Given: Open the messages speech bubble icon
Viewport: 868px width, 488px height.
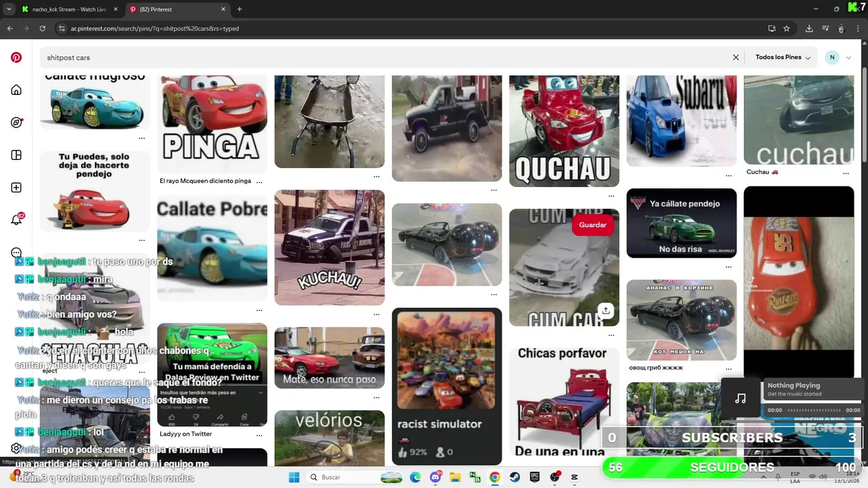Looking at the screenshot, I should coord(16,253).
